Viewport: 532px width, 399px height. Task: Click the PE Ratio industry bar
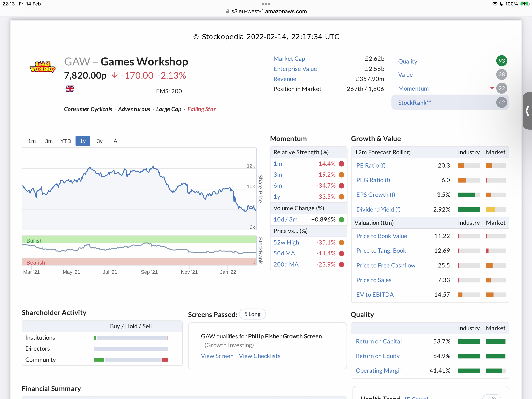click(469, 166)
